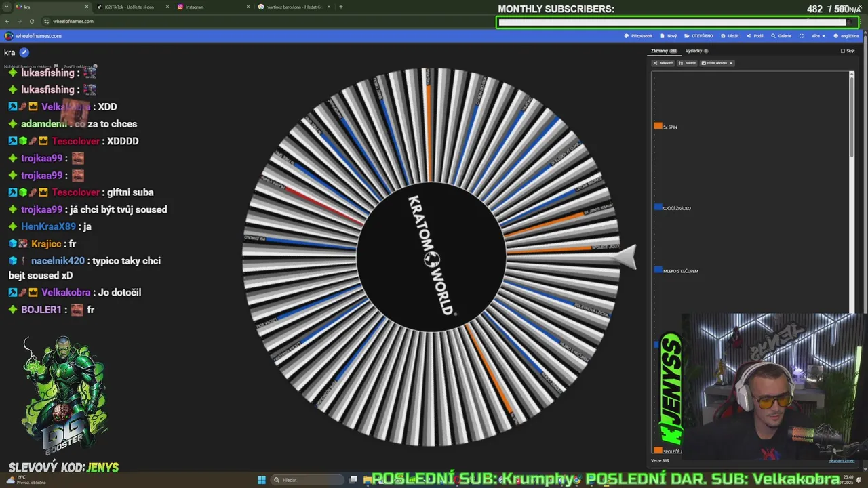
Task: Spin the wheel by clicking Kratom World center
Action: coord(431,256)
